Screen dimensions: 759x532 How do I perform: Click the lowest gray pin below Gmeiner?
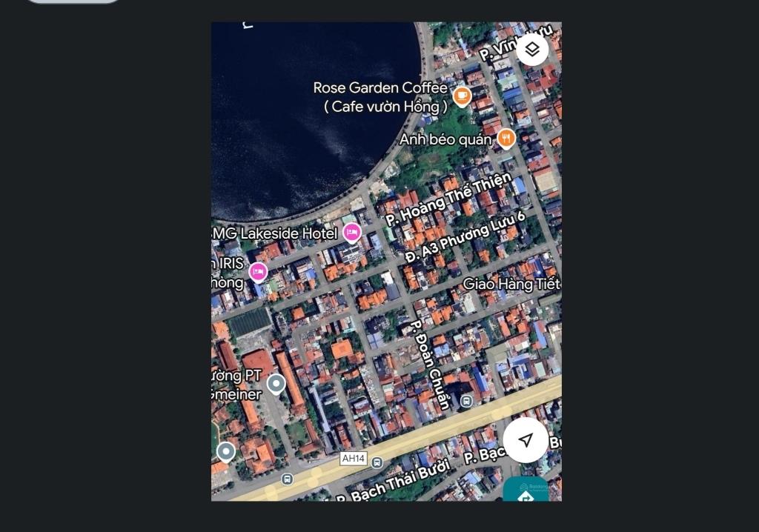click(226, 451)
